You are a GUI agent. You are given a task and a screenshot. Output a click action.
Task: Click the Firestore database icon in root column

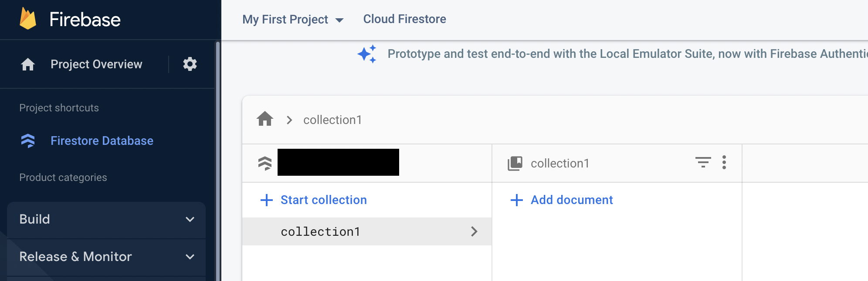coord(265,163)
